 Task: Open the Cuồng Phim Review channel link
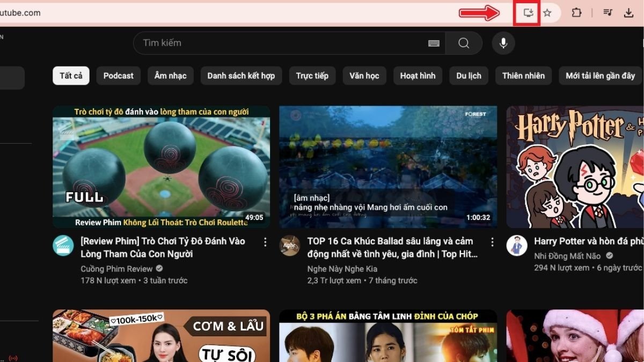117,268
